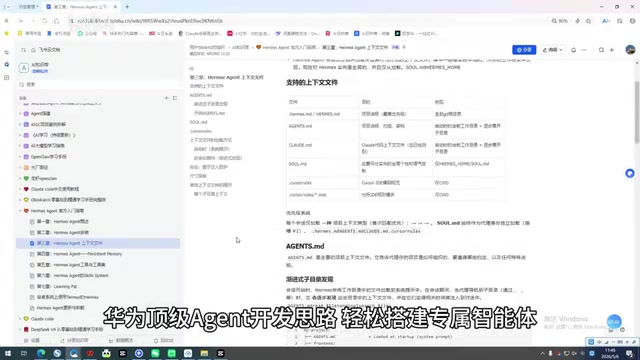Click the notification bell icon
Screen dimensions: 640x360
click(x=573, y=50)
